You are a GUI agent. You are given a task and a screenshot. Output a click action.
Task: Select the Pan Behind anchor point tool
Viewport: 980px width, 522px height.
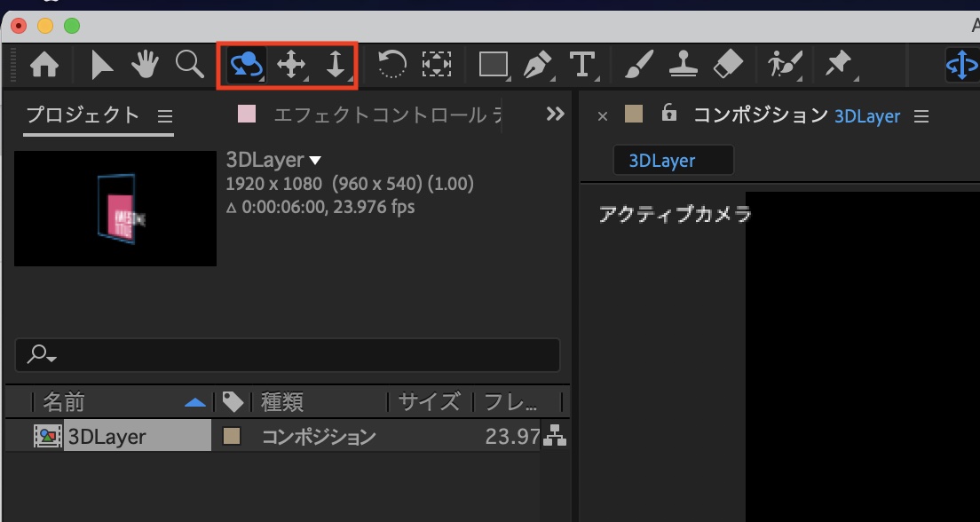pyautogui.click(x=436, y=65)
